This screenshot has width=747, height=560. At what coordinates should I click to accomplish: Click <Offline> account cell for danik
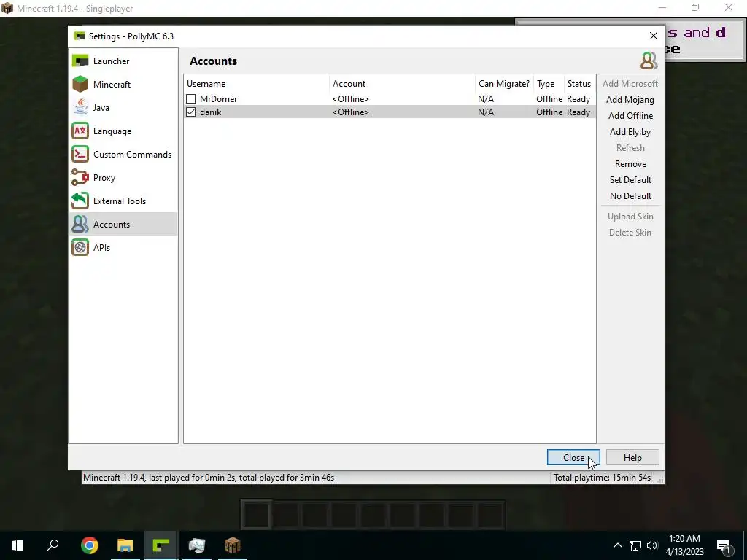pyautogui.click(x=351, y=112)
